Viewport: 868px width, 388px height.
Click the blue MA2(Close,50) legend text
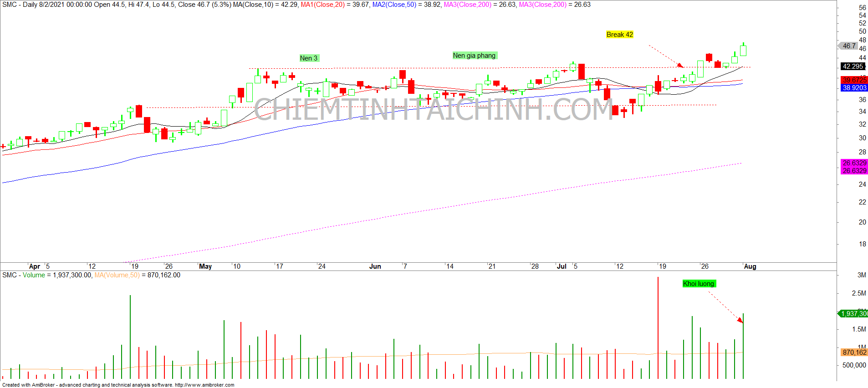pyautogui.click(x=394, y=5)
